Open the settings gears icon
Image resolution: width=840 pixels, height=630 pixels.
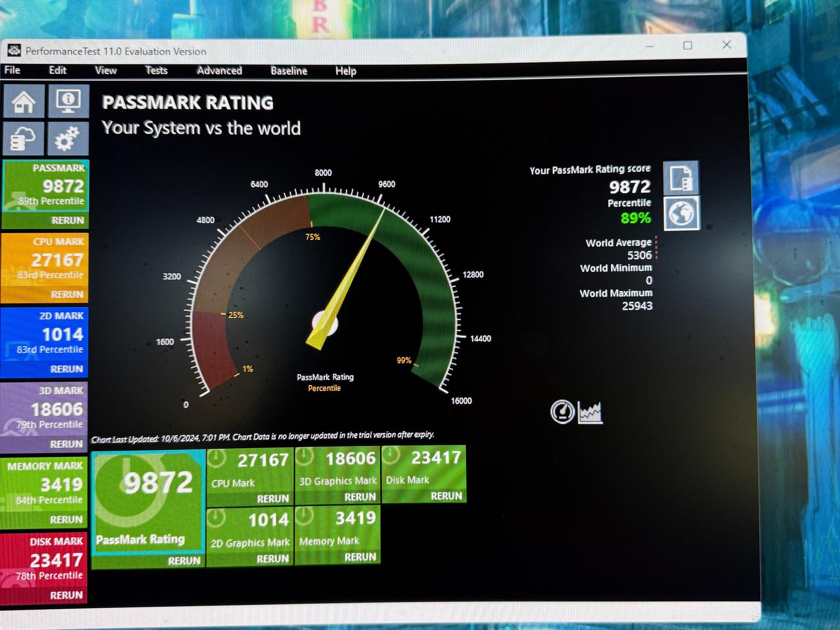tap(68, 138)
